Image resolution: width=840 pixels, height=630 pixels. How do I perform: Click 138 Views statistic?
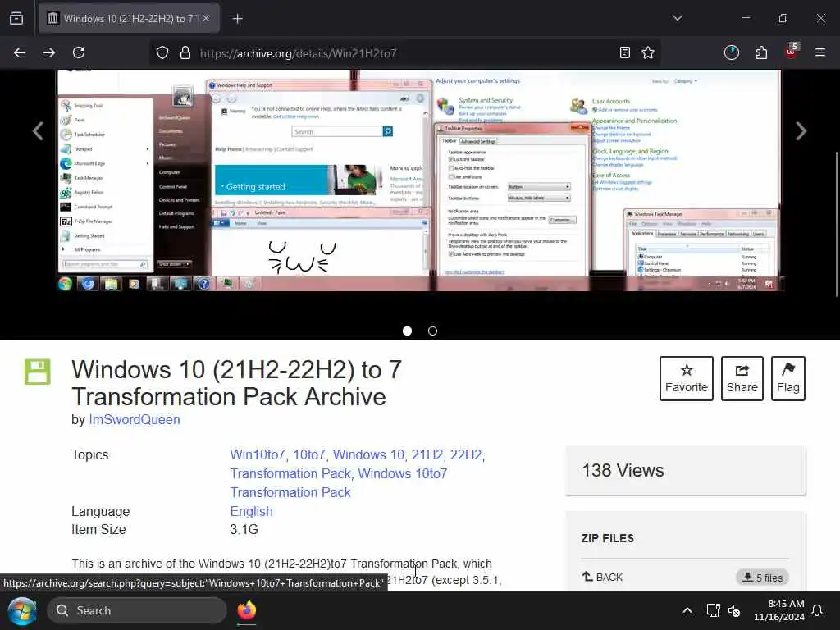pos(623,470)
